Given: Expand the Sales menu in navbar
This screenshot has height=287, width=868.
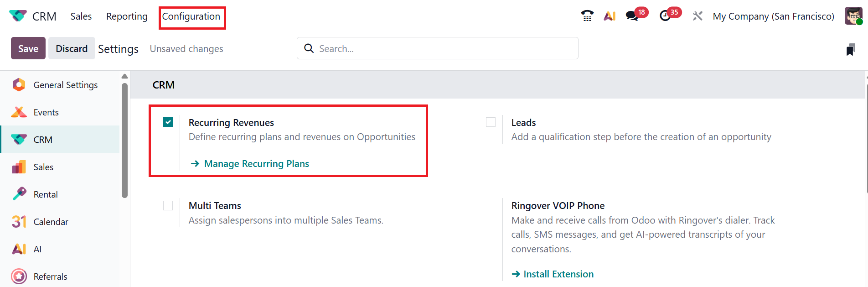Looking at the screenshot, I should click(x=81, y=16).
